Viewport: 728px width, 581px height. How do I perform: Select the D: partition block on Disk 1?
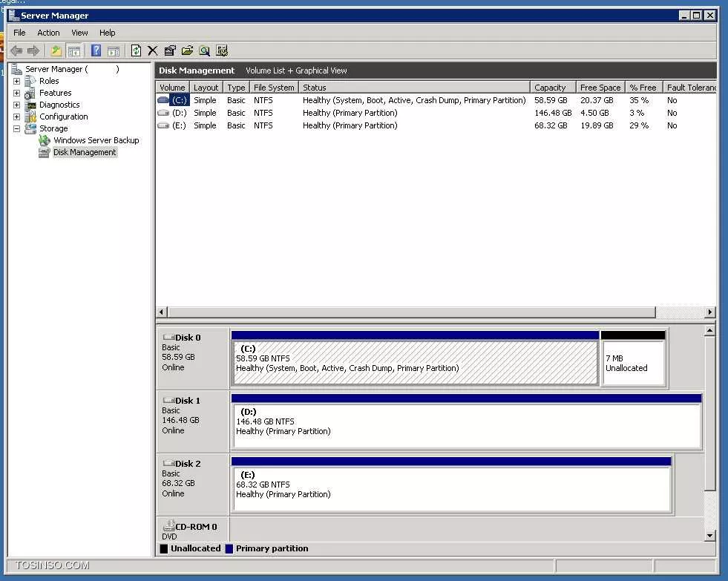(x=466, y=421)
